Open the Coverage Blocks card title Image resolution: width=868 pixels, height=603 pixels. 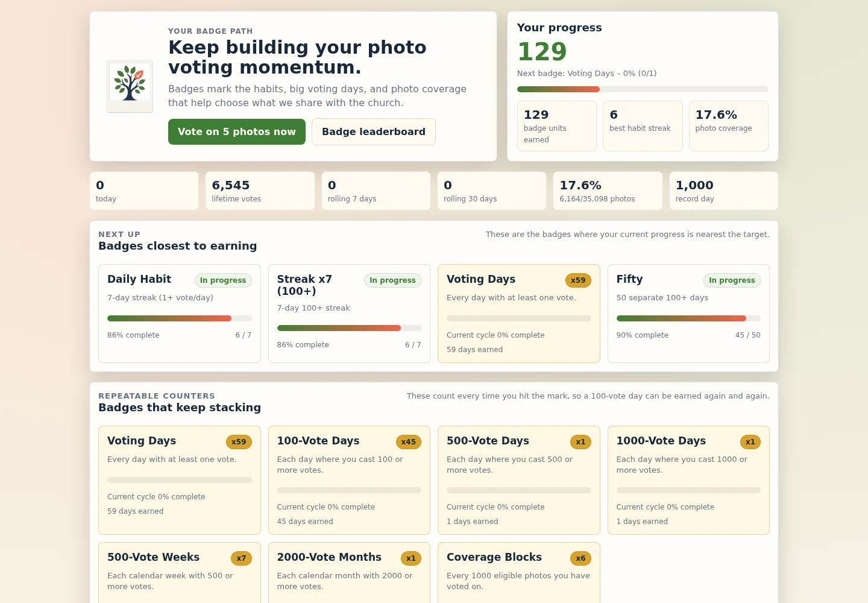tap(494, 557)
